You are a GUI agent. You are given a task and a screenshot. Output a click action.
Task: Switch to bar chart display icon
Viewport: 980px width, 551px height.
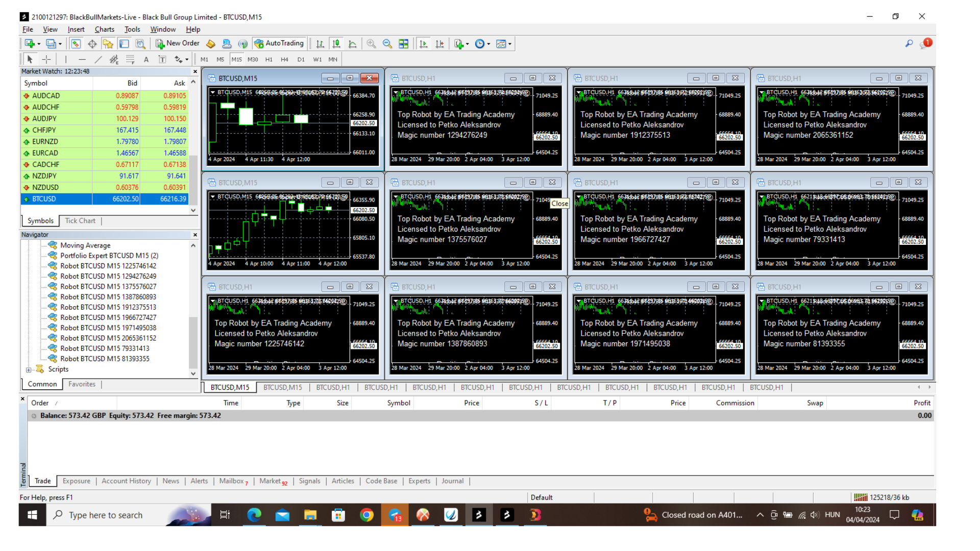click(x=320, y=44)
